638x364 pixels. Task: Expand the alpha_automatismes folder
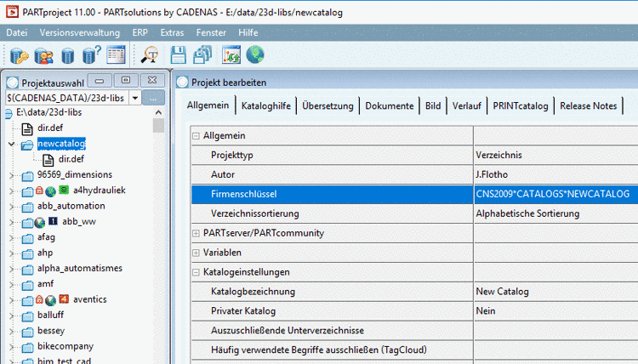pos(11,269)
